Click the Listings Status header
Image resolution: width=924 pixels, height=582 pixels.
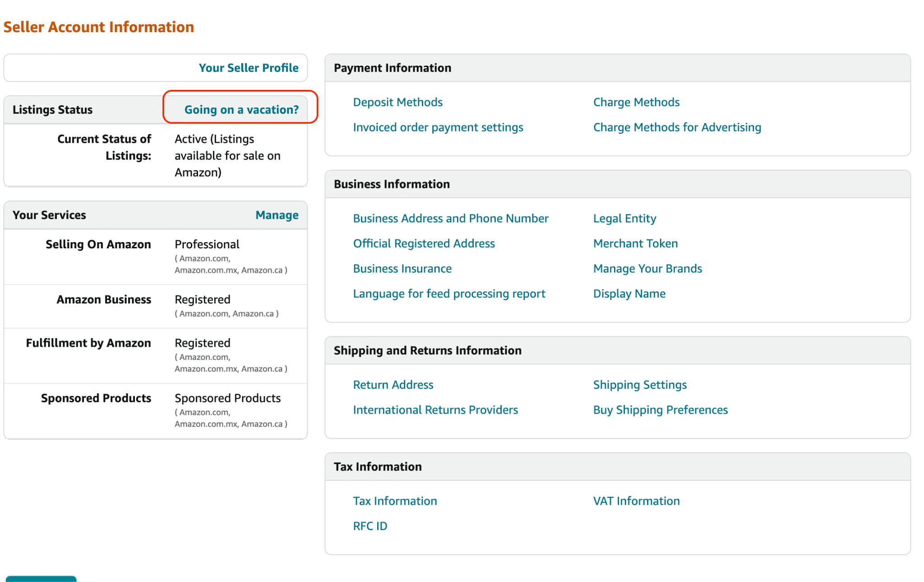pos(52,110)
